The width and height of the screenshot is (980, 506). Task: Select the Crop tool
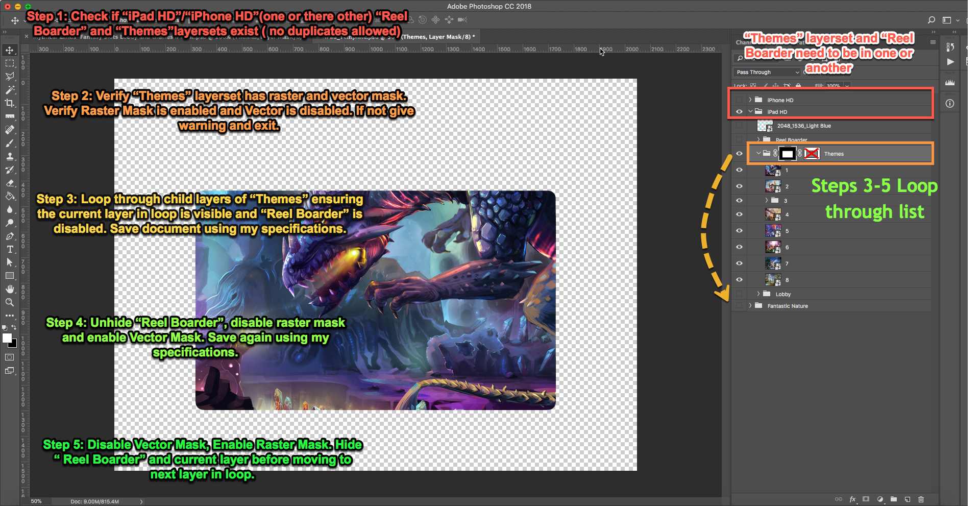[10, 103]
